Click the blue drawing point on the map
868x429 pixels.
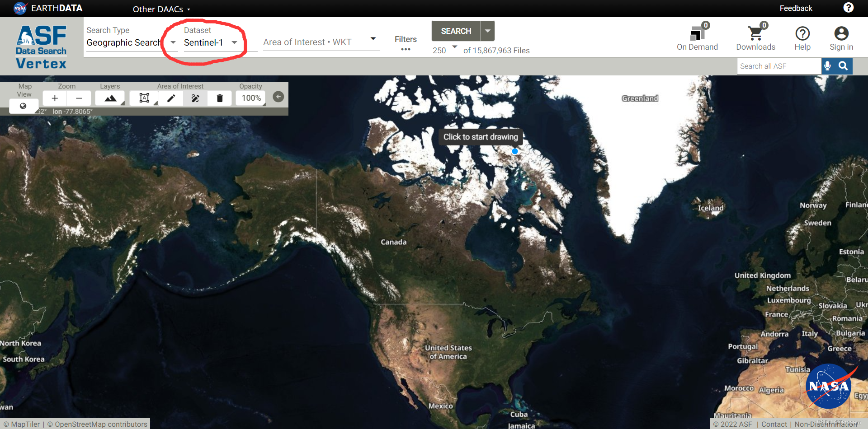click(x=515, y=151)
